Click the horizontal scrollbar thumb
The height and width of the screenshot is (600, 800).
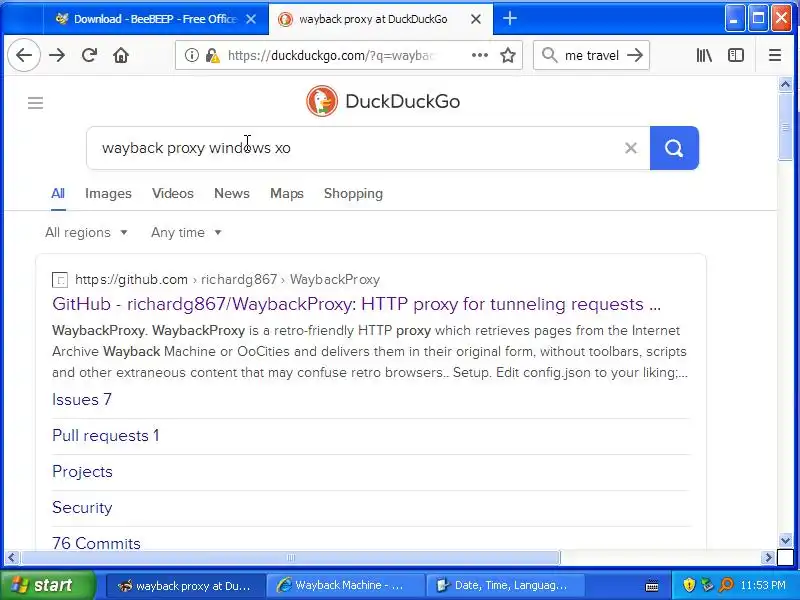click(290, 558)
